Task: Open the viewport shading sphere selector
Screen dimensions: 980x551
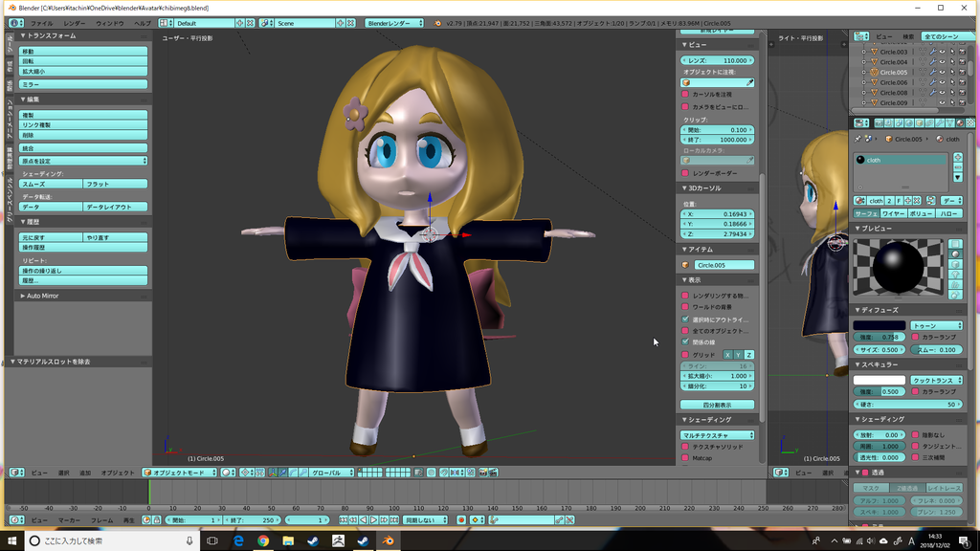Action: (228, 473)
